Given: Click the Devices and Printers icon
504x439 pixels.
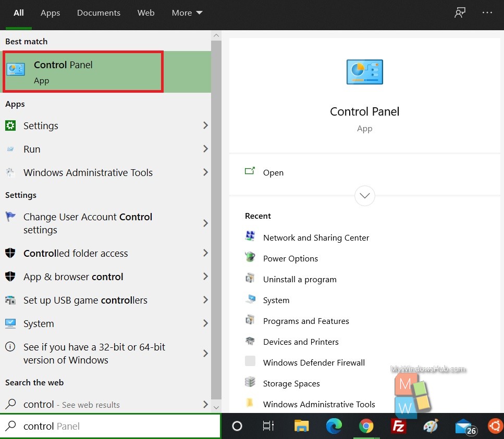Looking at the screenshot, I should (250, 341).
